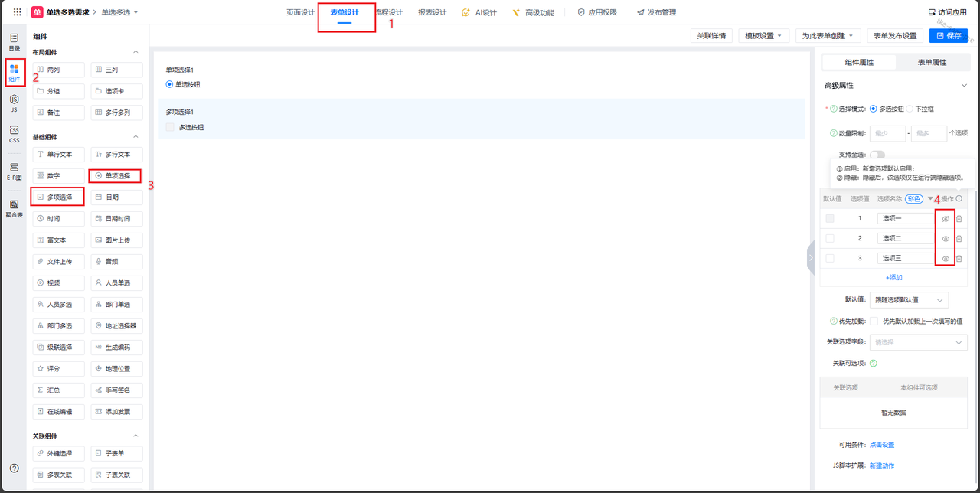Open the E-R图 sidebar panel
Image resolution: width=980 pixels, height=493 pixels.
pyautogui.click(x=14, y=171)
